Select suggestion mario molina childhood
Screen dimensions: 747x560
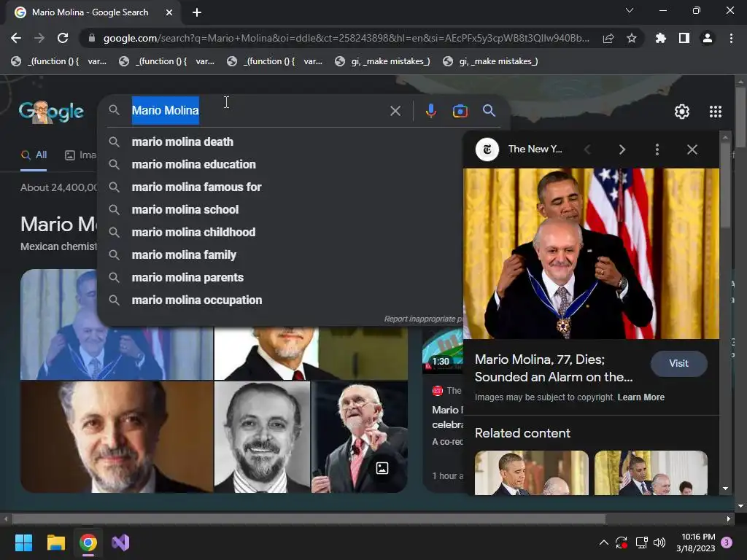281,233
